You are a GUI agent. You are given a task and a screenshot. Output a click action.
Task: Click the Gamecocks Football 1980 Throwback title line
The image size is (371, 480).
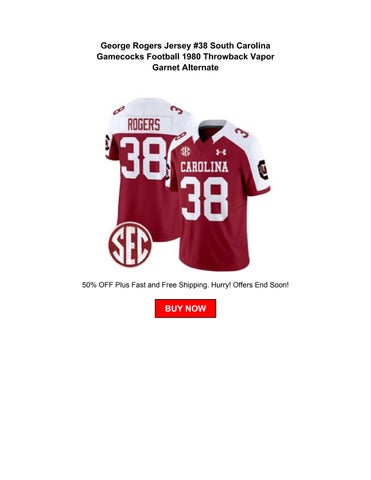[185, 56]
